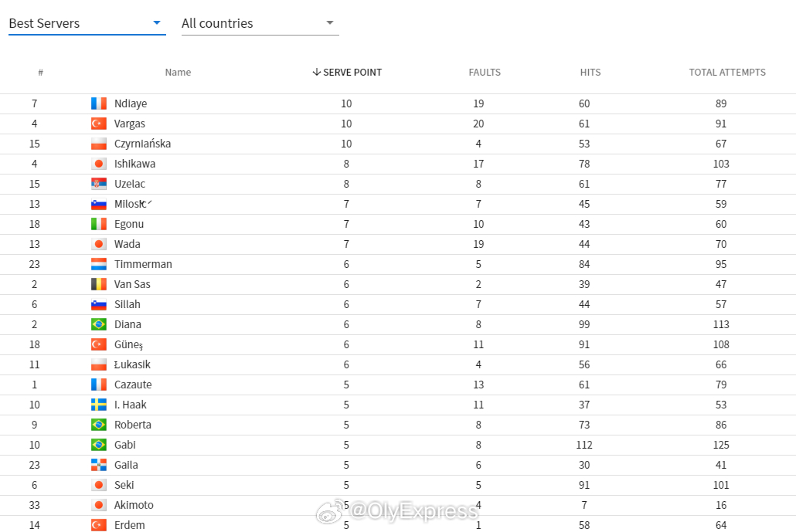Click the Name column header
796x532 pixels.
(x=178, y=73)
